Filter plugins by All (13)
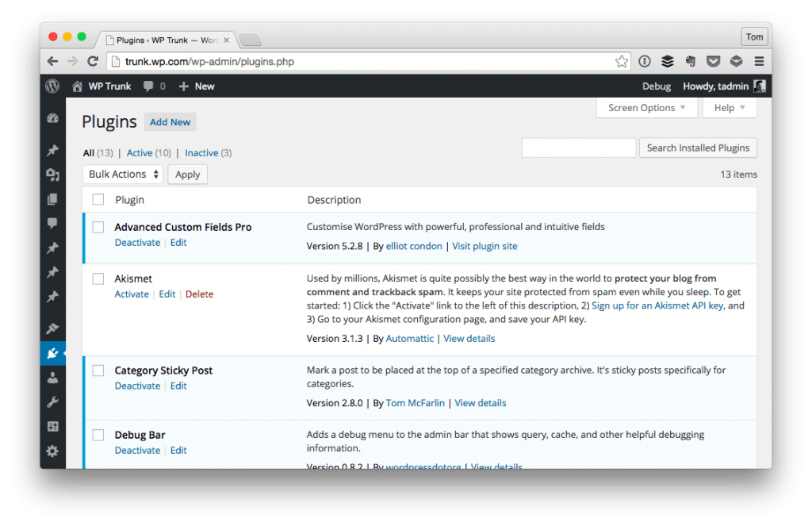 click(x=98, y=153)
